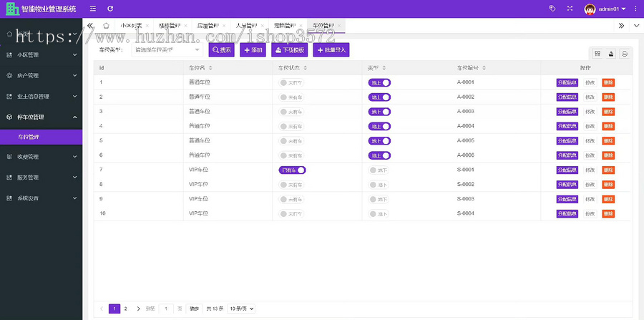Toggle type switch for row S-0003
Screen dimensions: 644x320
(x=379, y=199)
